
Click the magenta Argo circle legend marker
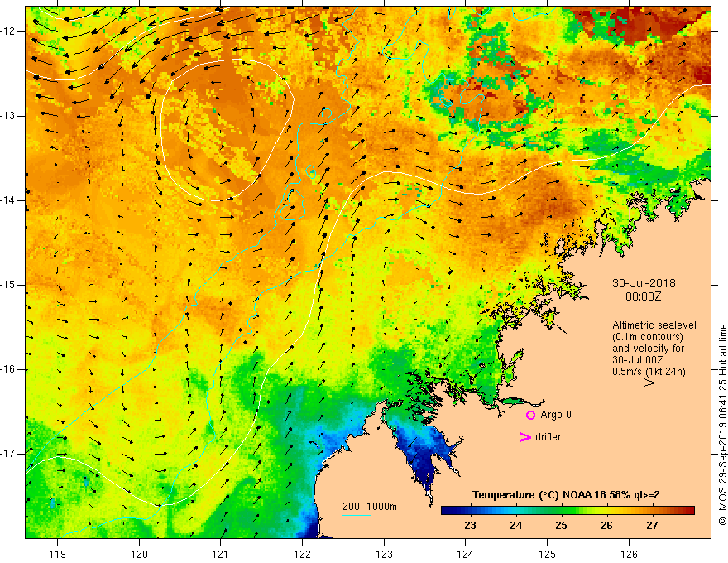[x=530, y=415]
